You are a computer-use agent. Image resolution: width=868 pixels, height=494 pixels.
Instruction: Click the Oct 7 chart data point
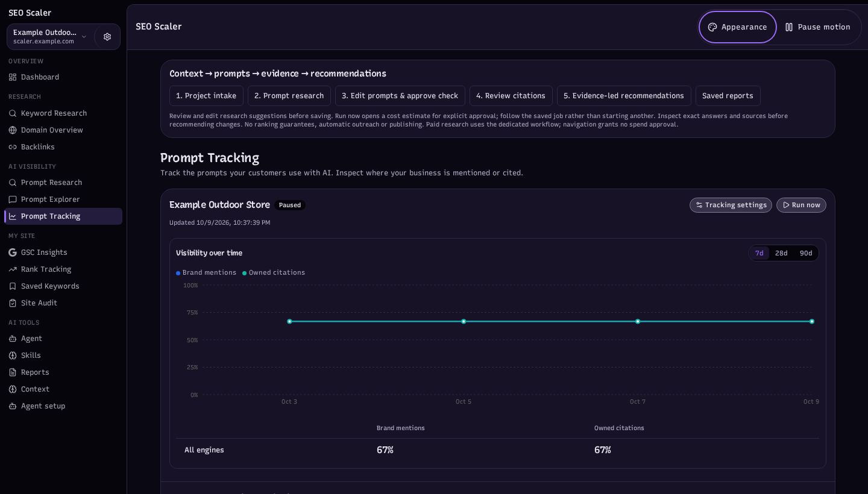click(x=638, y=322)
